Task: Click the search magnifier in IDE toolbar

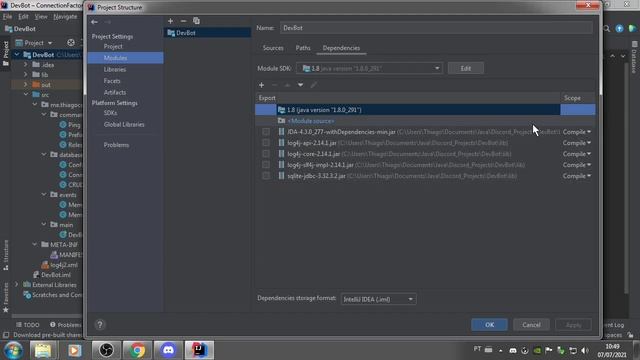Action: coord(607,29)
